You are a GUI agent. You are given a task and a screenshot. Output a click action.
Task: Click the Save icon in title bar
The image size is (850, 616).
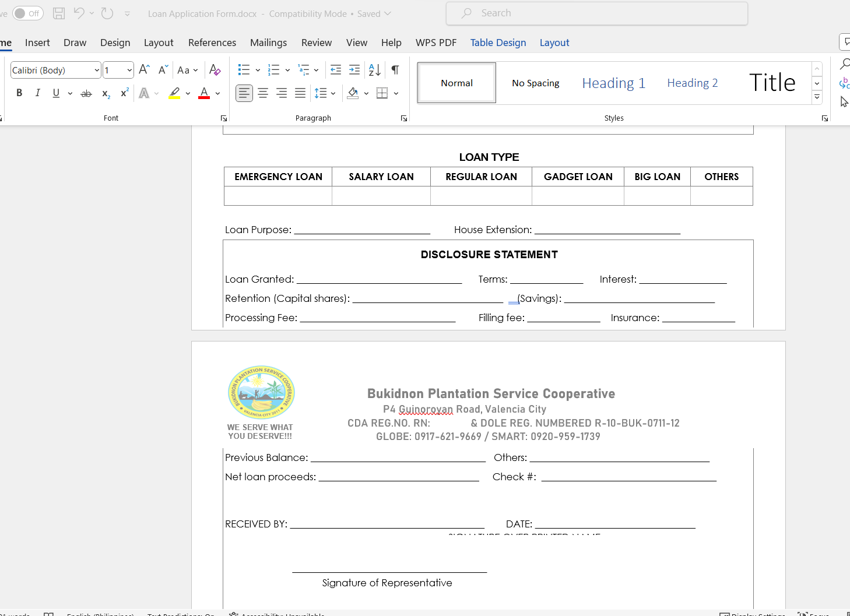59,13
